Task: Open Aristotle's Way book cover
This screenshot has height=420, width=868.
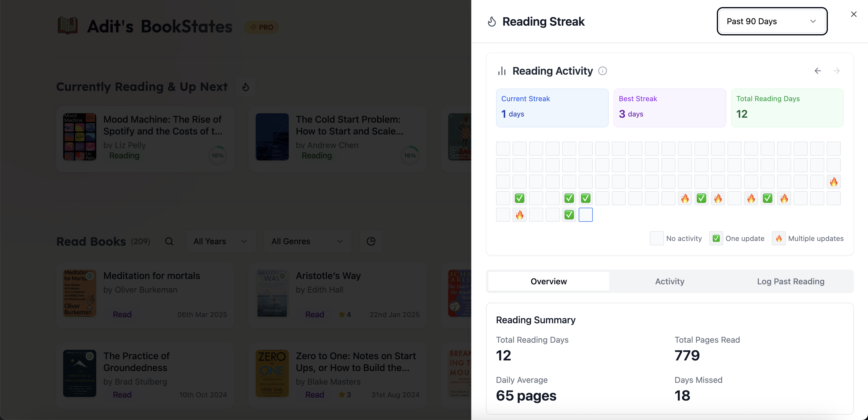Action: point(272,293)
